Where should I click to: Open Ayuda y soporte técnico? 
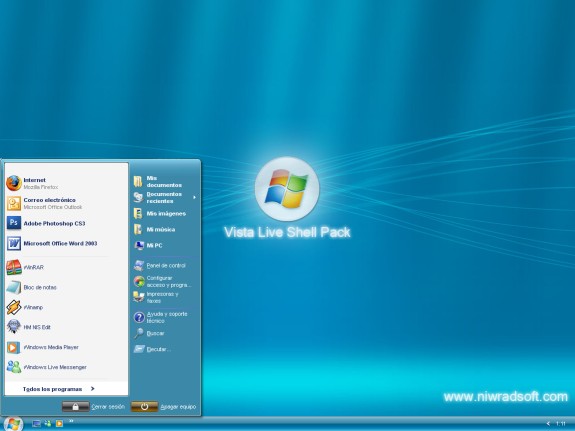click(x=165, y=317)
